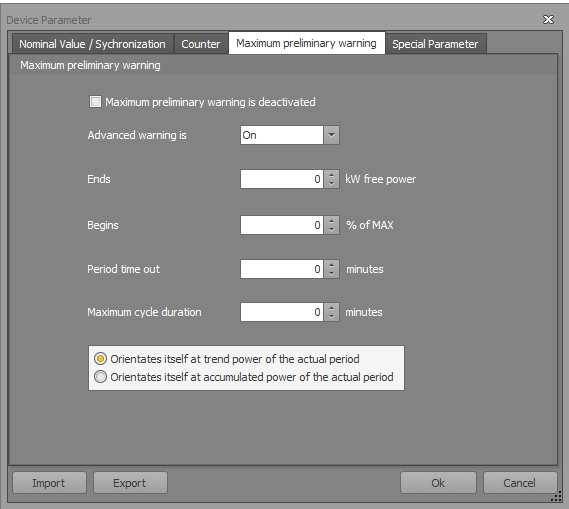Confirm settings with the Ok button

click(x=438, y=483)
